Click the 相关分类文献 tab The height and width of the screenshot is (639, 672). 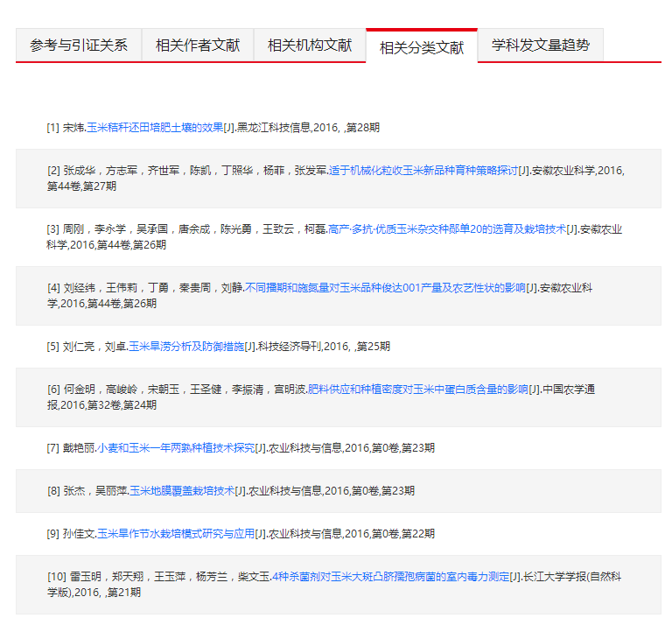coord(422,47)
